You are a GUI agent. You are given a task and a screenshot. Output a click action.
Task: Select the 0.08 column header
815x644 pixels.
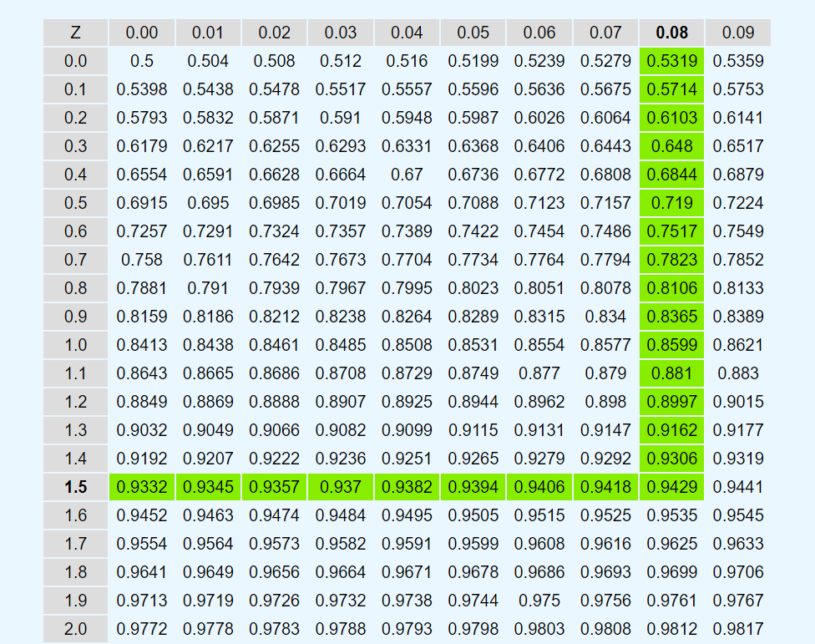click(x=671, y=33)
